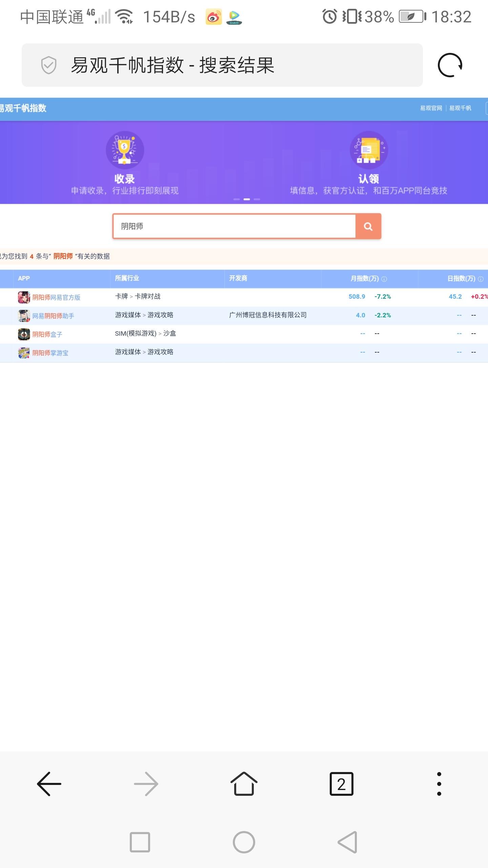Tap the browser reload icon

(450, 65)
